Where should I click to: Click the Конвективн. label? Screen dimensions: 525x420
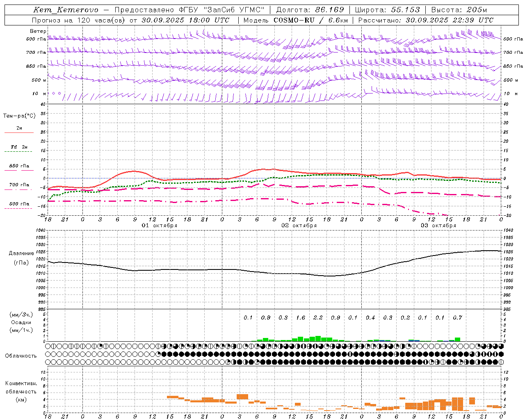[21, 383]
